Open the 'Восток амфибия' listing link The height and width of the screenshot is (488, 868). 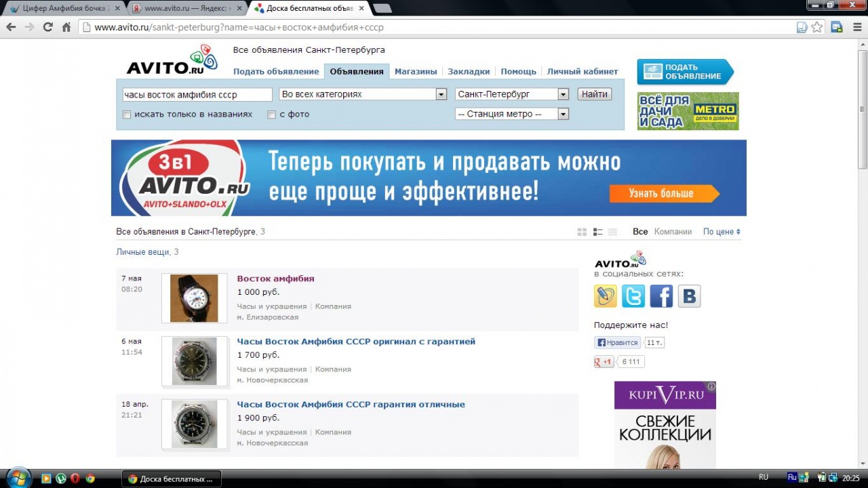click(275, 279)
